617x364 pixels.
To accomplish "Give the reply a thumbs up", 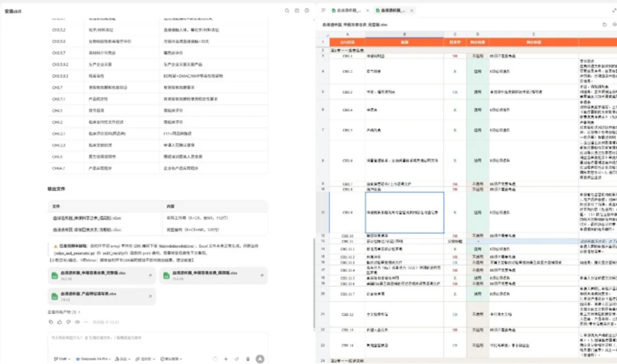I will 60,322.
